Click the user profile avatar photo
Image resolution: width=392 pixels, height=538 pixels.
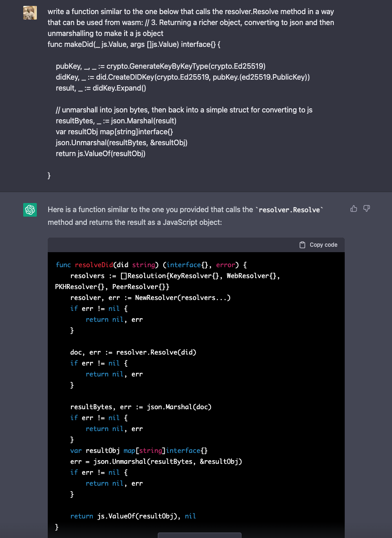(30, 13)
